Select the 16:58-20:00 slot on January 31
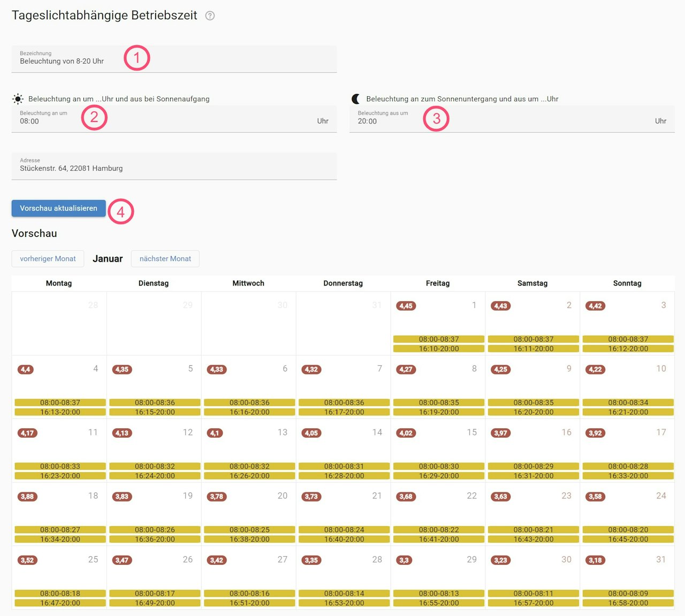 (x=628, y=603)
